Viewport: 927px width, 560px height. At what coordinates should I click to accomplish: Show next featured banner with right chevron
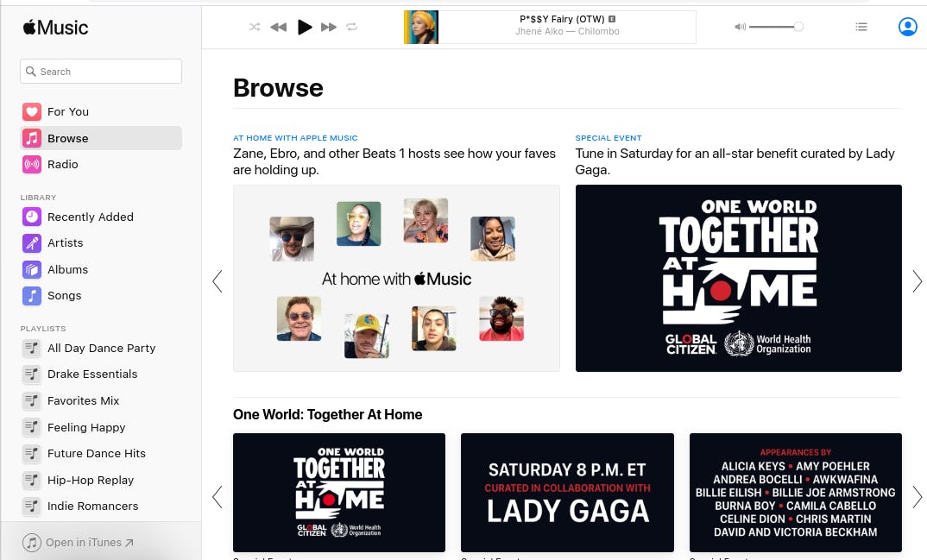tap(917, 281)
